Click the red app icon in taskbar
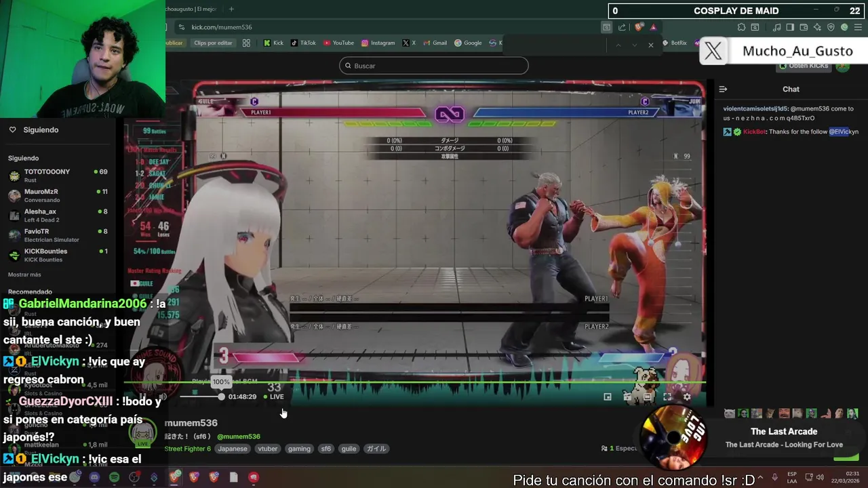Screen dimensions: 868x488 [254, 477]
